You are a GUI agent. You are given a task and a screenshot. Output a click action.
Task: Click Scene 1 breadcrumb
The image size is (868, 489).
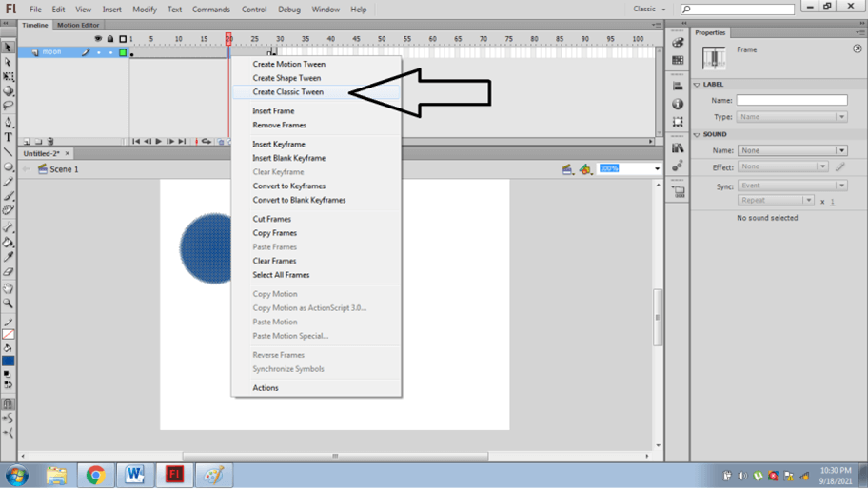(64, 169)
